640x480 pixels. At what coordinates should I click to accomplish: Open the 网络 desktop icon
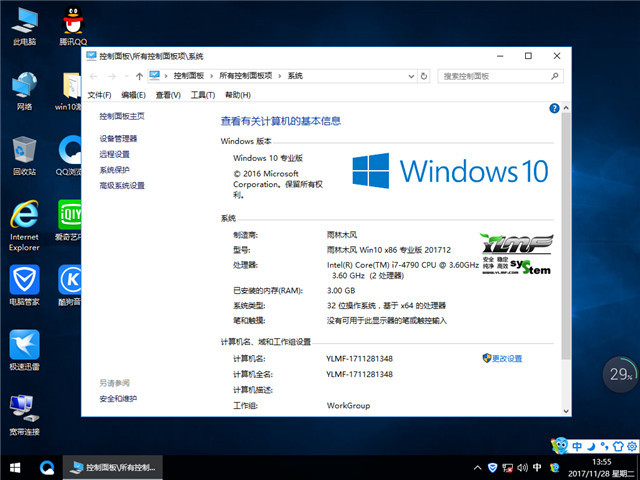24,91
